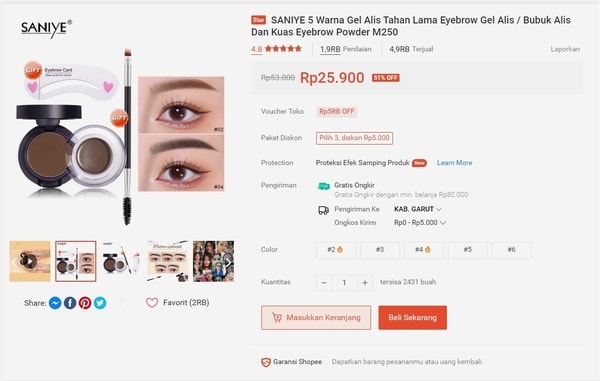Image resolution: width=600 pixels, height=381 pixels.
Task: Show next thumbnail with right arrow
Action: click(228, 262)
